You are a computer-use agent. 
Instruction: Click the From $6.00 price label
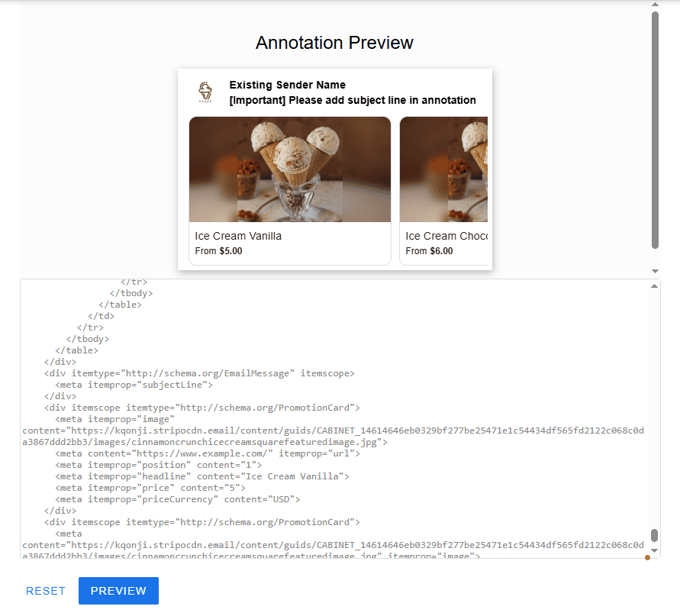click(429, 251)
